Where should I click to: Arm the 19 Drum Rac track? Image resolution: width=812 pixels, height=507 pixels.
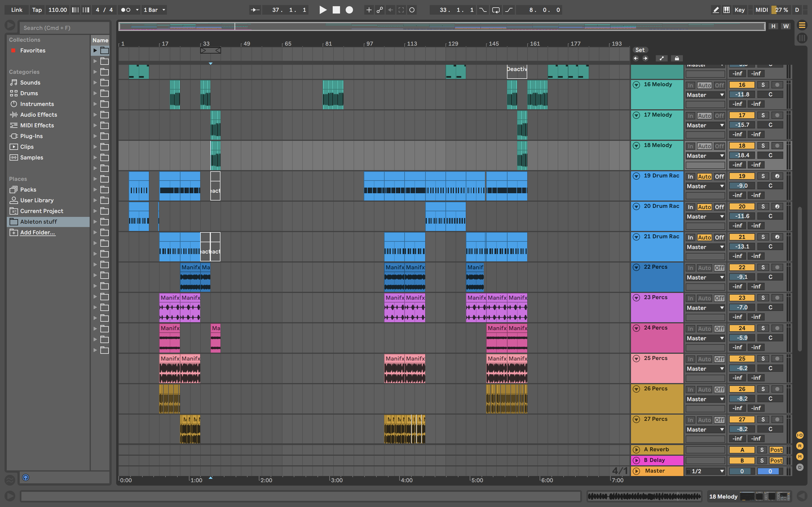777,176
